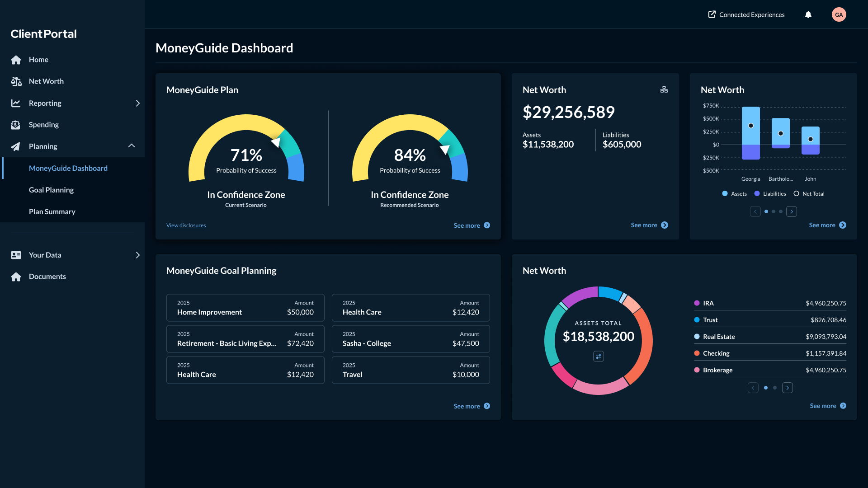The image size is (868, 488).
Task: Select the third pagination dot under the bar chart
Action: 781,211
